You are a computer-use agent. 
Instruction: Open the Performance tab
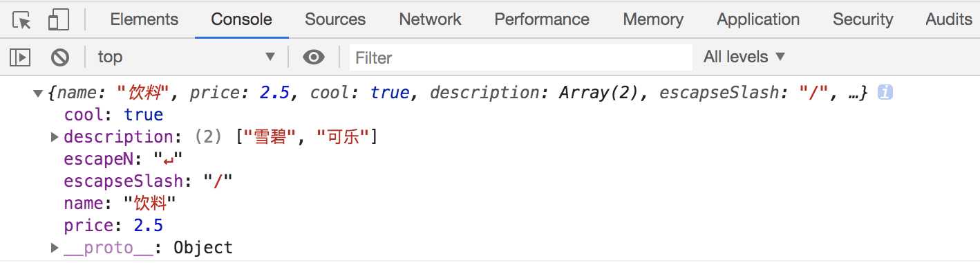[x=542, y=19]
